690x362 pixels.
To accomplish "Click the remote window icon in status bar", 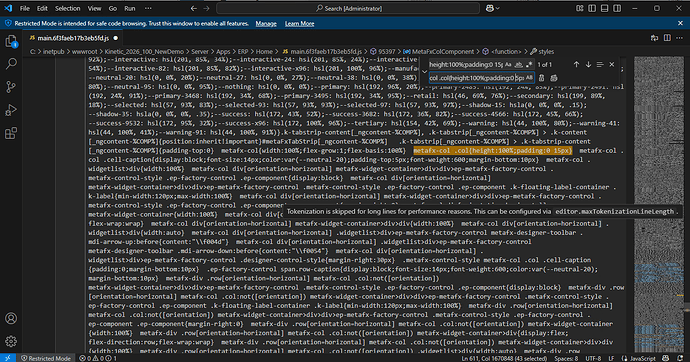I will 7,358.
